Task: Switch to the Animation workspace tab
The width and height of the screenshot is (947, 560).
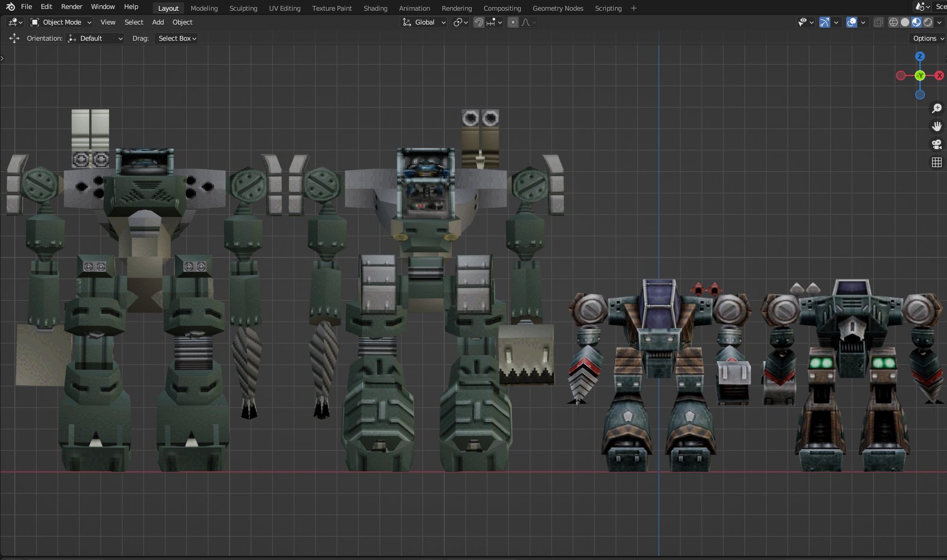Action: tap(415, 8)
